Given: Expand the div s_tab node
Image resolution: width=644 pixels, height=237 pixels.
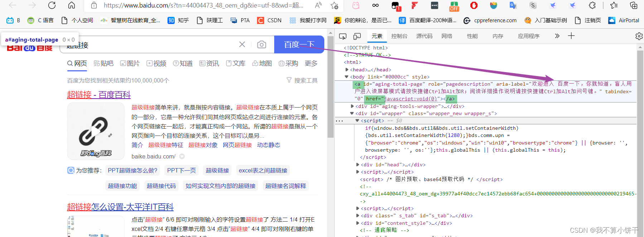Looking at the screenshot, I should 358,215.
